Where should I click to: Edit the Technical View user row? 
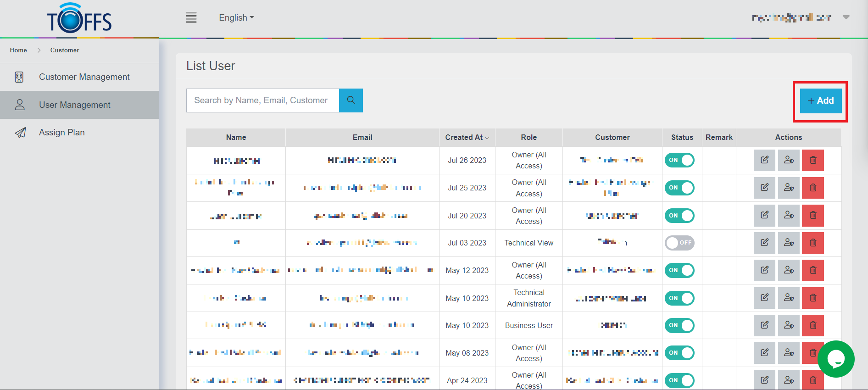coord(764,243)
